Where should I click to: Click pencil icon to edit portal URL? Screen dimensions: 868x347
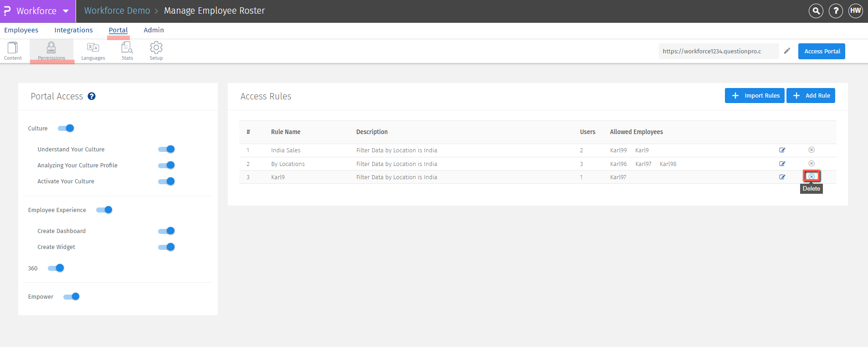point(787,51)
